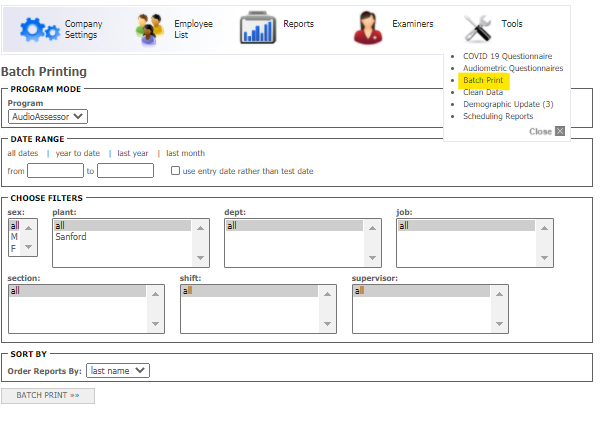Open Demographic Update (3)
The image size is (601, 426).
[508, 104]
